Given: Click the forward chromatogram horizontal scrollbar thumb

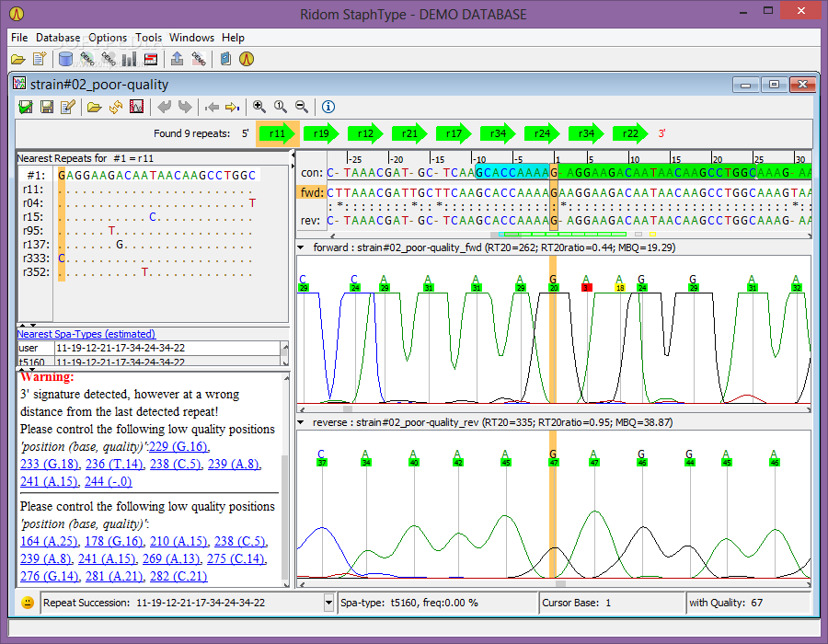Looking at the screenshot, I should point(347,409).
